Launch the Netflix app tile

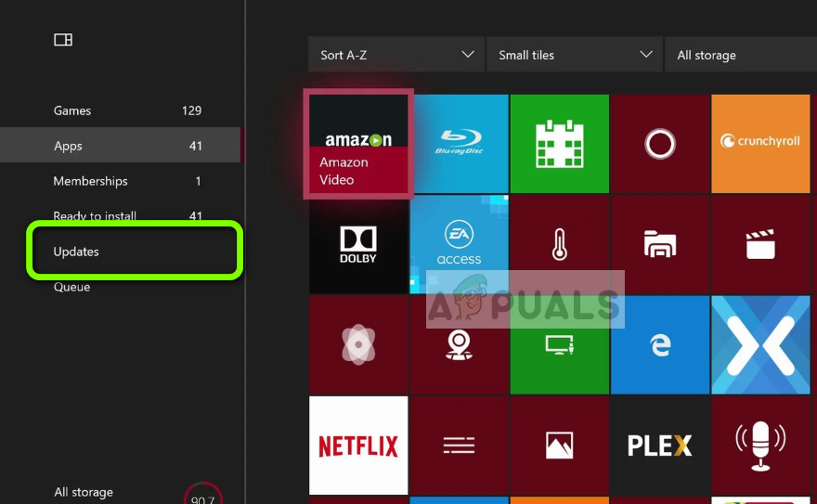click(x=358, y=446)
